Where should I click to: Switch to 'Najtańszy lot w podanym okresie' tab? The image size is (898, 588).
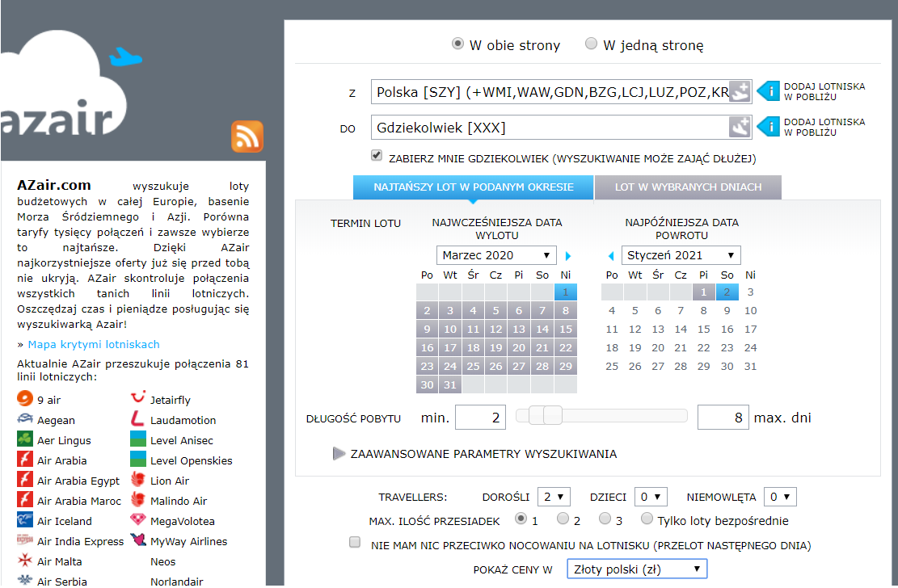473,187
